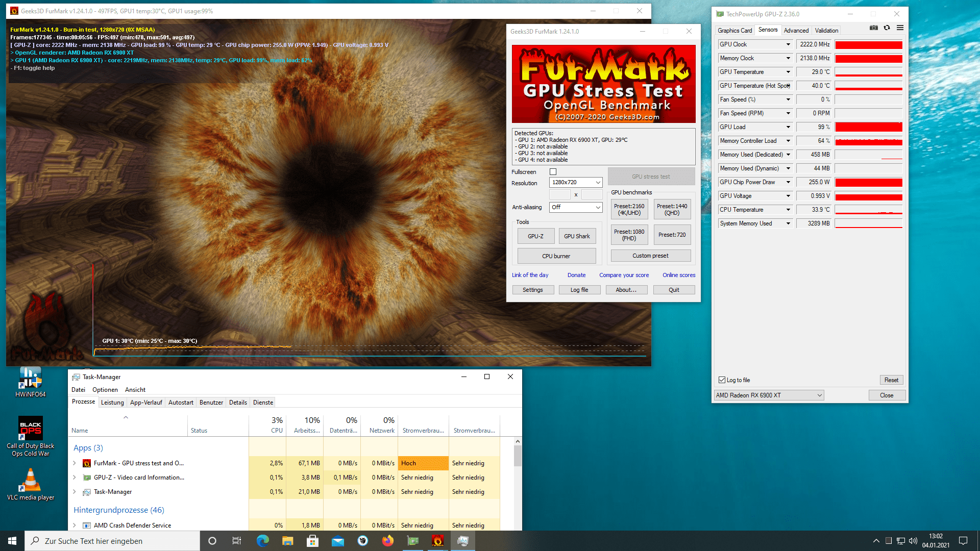
Task: Open Firefox from taskbar
Action: click(x=388, y=541)
